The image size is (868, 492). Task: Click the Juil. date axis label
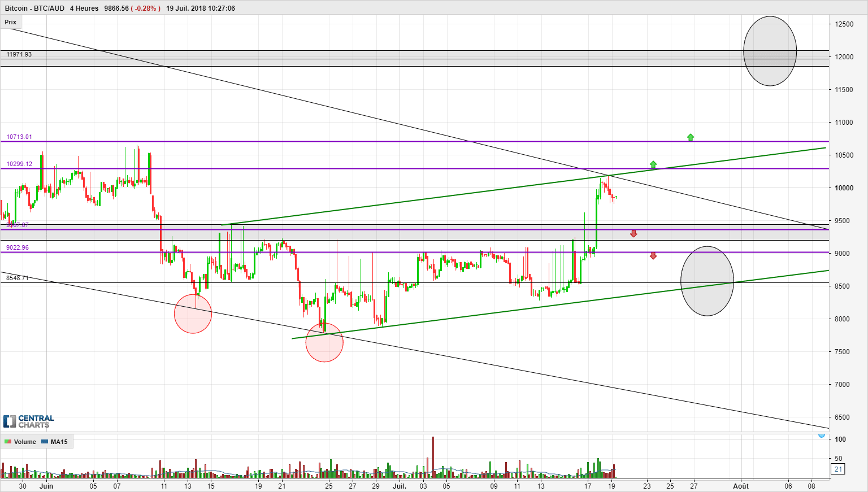click(x=400, y=486)
